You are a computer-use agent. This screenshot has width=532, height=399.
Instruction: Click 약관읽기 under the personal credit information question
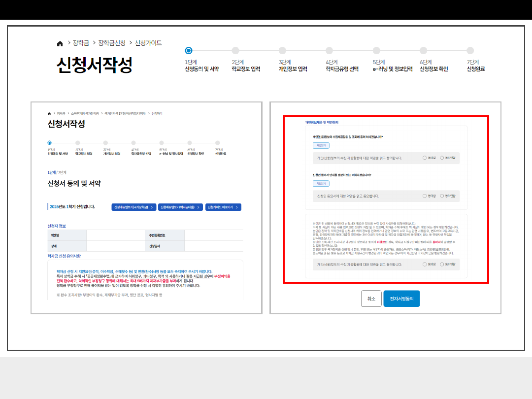coord(321,146)
